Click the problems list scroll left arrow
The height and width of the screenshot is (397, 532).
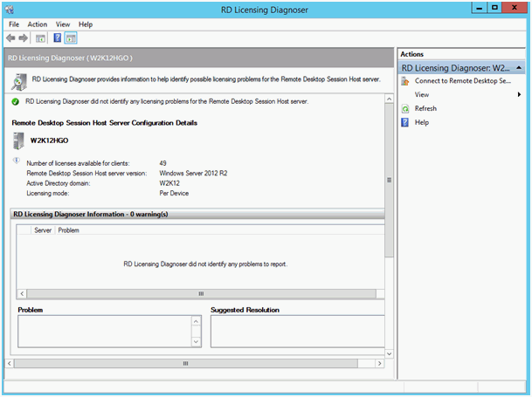[x=22, y=293]
